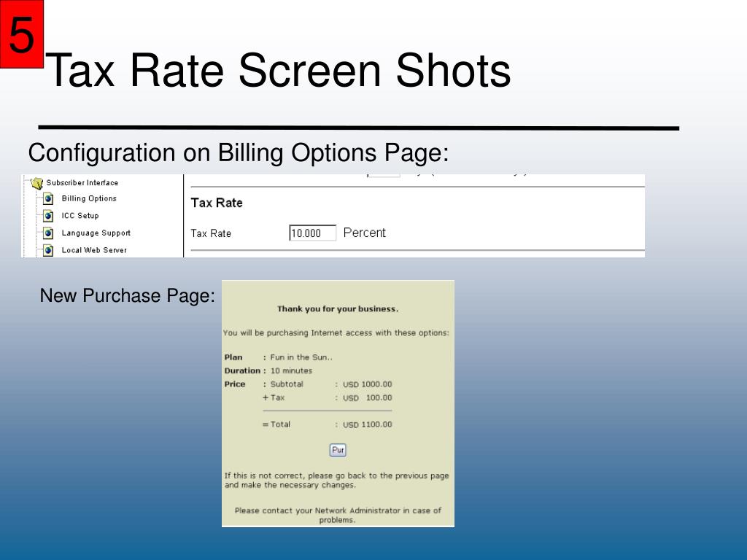The width and height of the screenshot is (747, 560).
Task: Click the Percent label beside the field
Action: (x=365, y=233)
